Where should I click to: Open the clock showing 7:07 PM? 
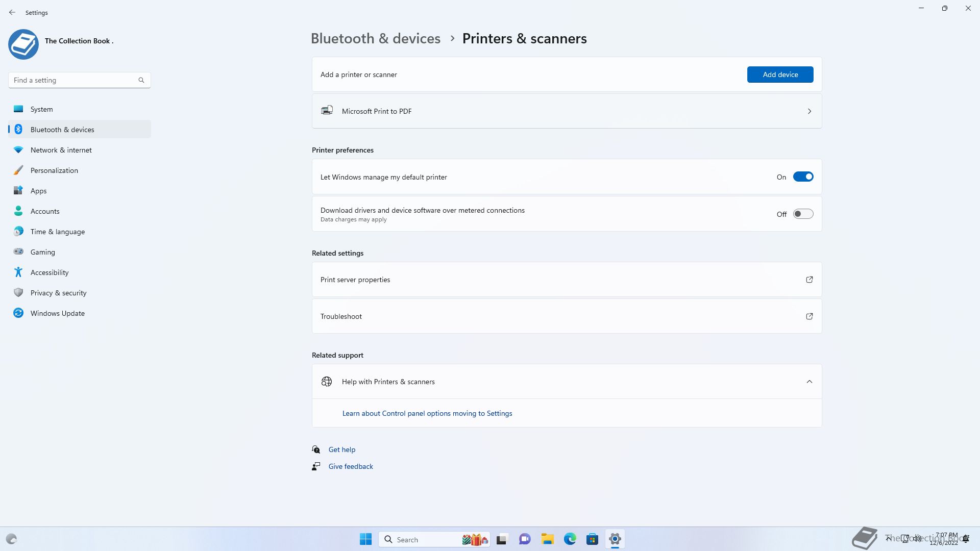click(943, 539)
